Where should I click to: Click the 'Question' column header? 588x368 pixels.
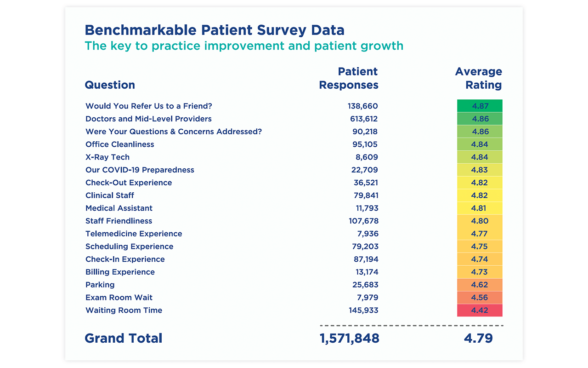click(x=110, y=85)
